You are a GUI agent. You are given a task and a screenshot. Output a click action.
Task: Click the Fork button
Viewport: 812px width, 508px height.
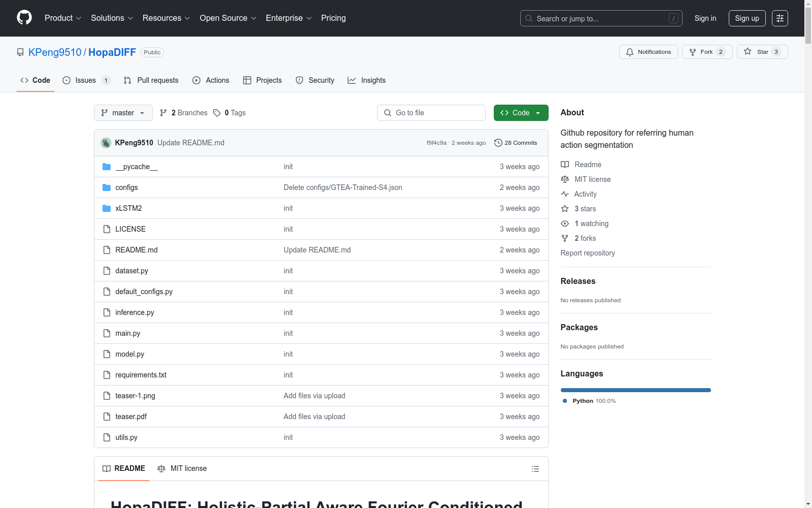click(707, 52)
